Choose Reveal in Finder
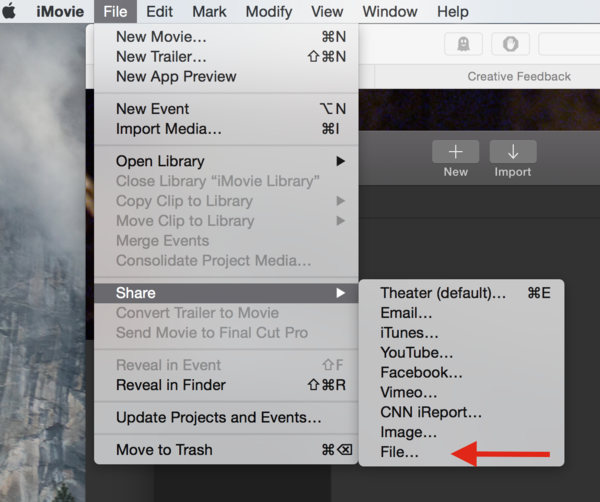This screenshot has height=502, width=600. pos(226,385)
